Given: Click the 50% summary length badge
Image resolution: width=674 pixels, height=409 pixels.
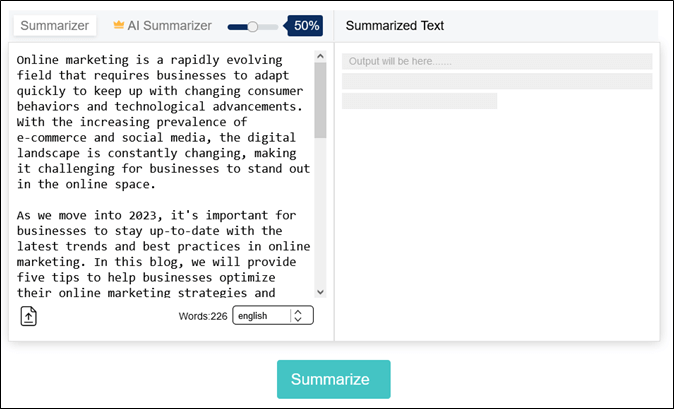Looking at the screenshot, I should click(x=307, y=25).
